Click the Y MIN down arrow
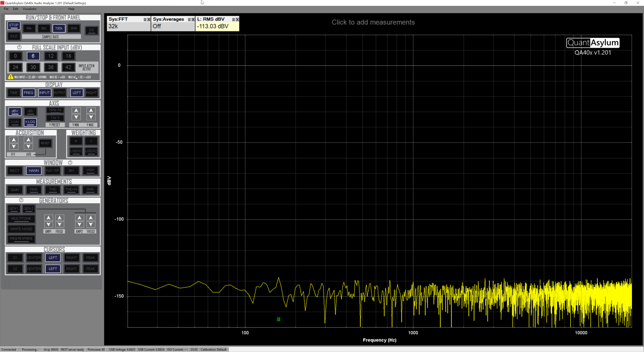644x352 pixels. 76,117
